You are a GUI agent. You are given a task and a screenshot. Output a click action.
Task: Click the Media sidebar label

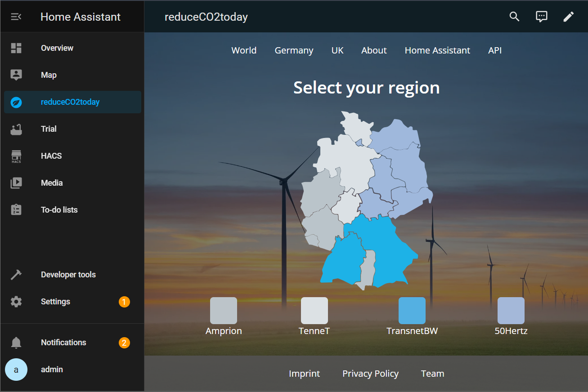click(52, 183)
